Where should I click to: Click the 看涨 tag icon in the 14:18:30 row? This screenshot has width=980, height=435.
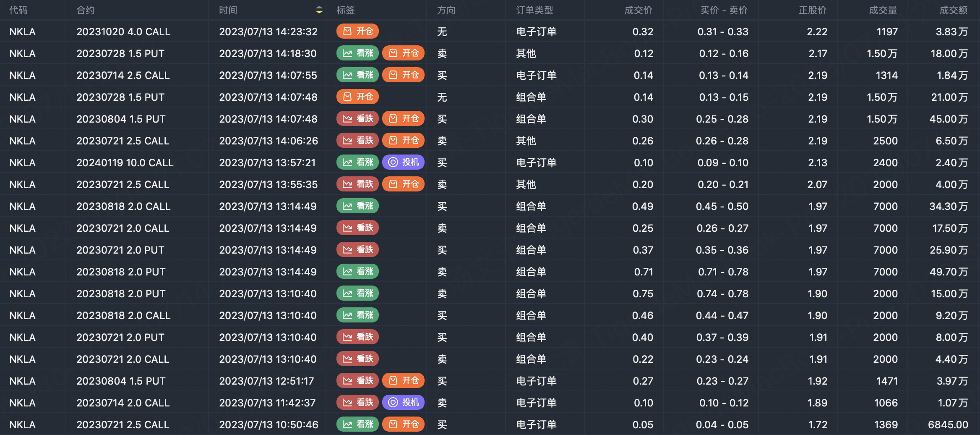347,53
